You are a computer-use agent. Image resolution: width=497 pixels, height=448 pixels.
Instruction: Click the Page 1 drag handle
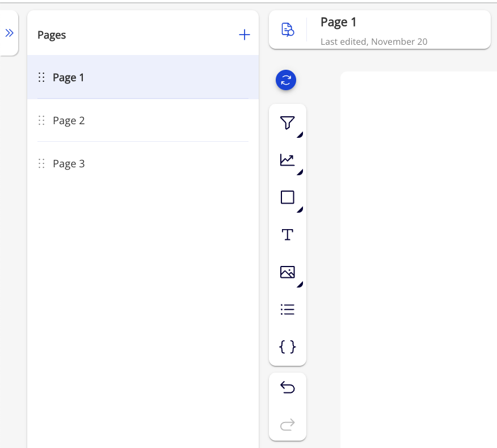pos(41,78)
